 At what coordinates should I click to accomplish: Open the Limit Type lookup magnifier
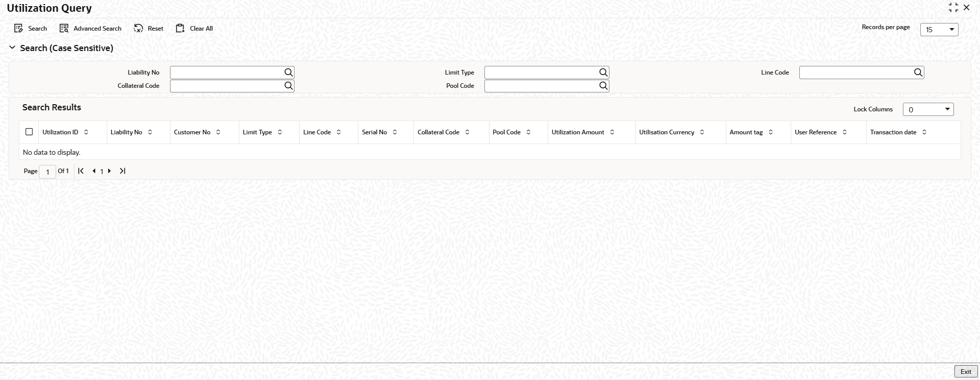603,73
